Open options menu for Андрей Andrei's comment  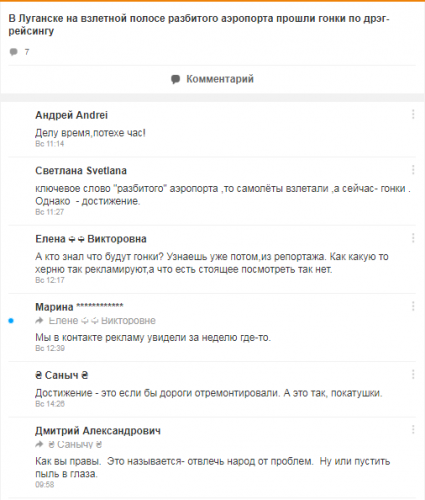click(x=413, y=114)
